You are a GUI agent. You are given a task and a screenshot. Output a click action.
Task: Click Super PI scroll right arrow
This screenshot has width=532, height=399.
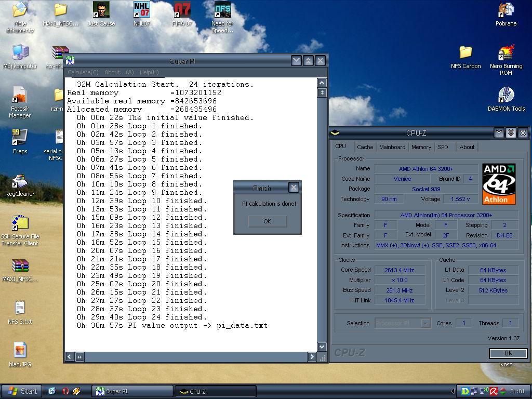click(x=312, y=356)
